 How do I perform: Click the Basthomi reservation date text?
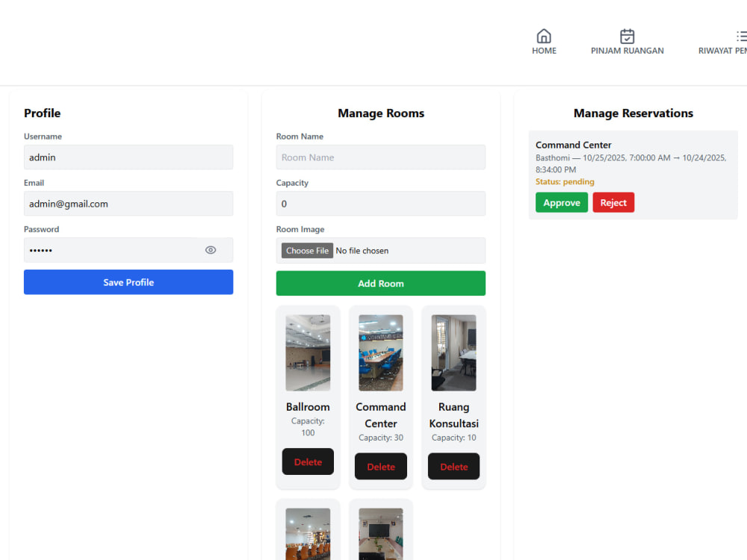(x=630, y=164)
